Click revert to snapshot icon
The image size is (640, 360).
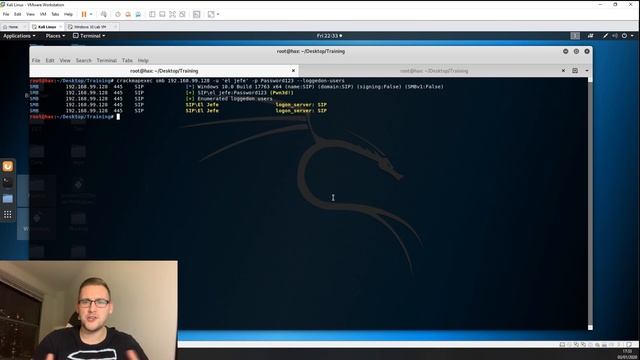point(128,14)
